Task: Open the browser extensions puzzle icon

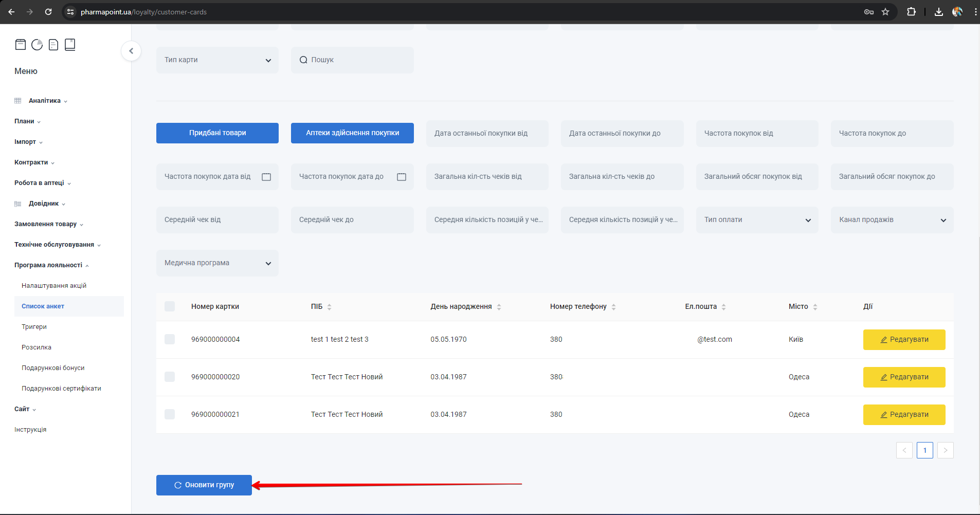Action: 911,12
